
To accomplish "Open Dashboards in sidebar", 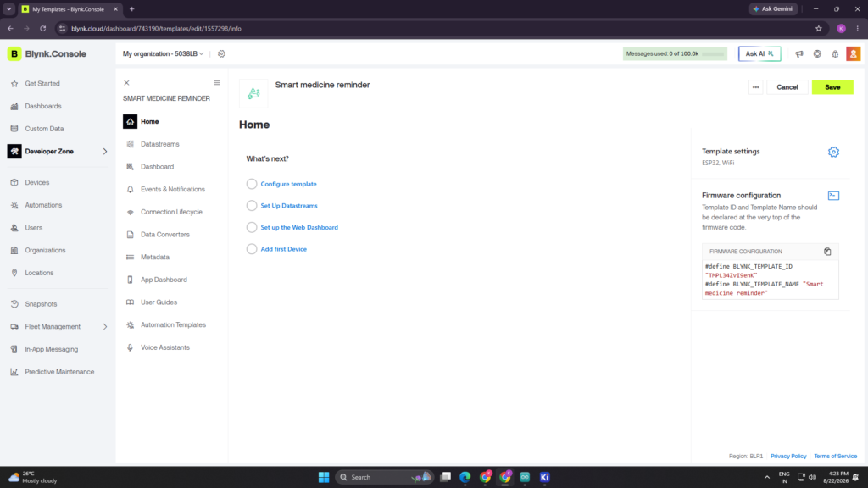I will 43,106.
